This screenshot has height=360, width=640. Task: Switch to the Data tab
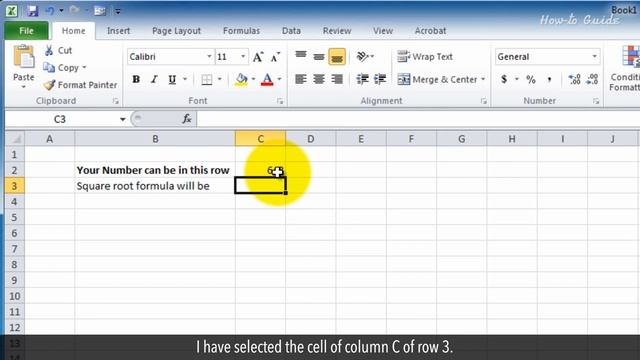[291, 31]
